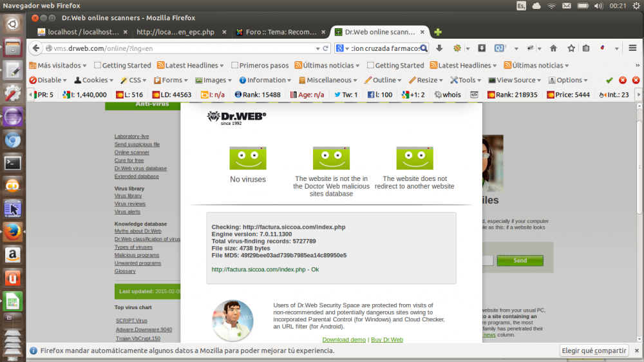Screen dimensions: 644x362
Task: Open Terminal from the launcher
Action: click(x=13, y=163)
